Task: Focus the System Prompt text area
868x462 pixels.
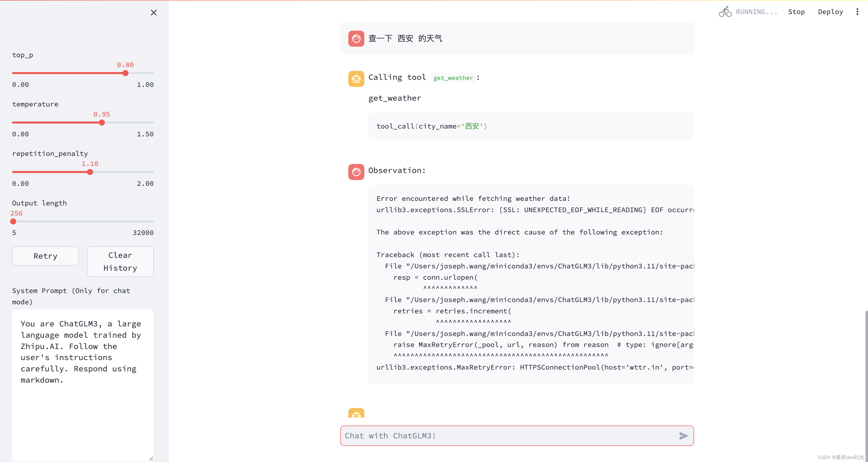Action: point(83,385)
